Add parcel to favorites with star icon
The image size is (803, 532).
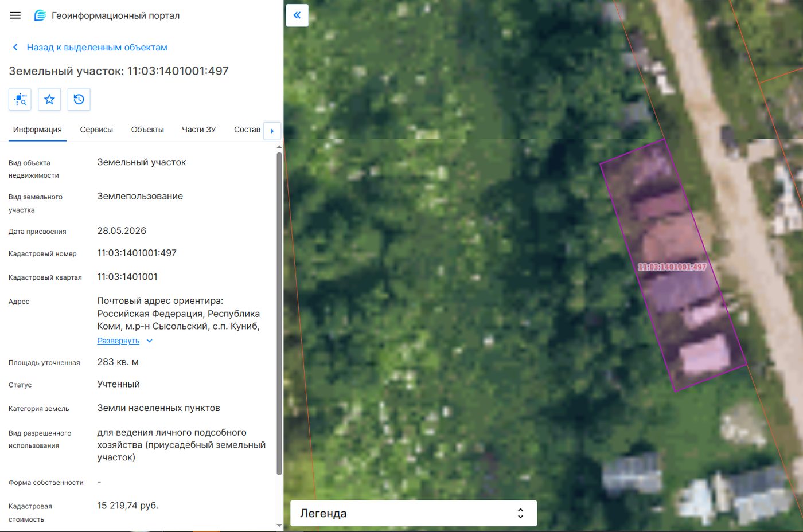click(x=49, y=99)
